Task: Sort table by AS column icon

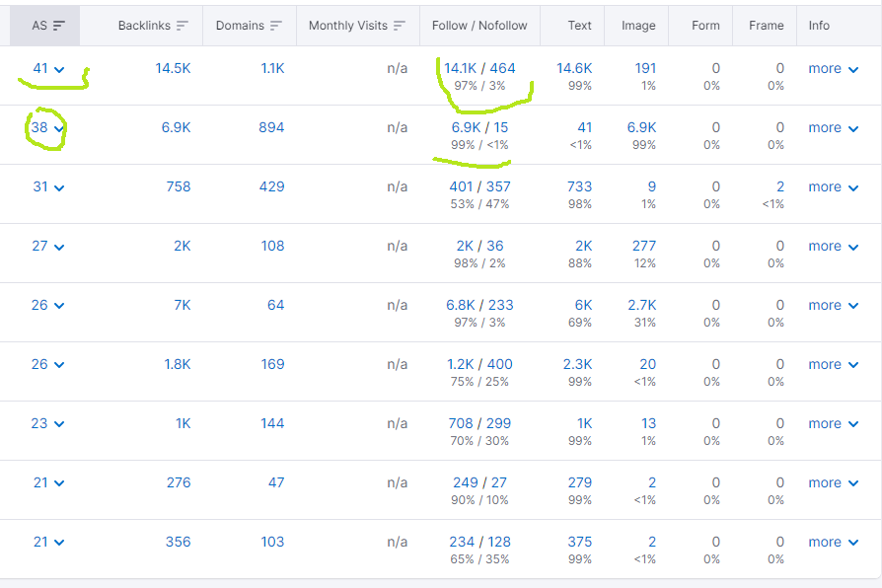Action: pyautogui.click(x=59, y=26)
